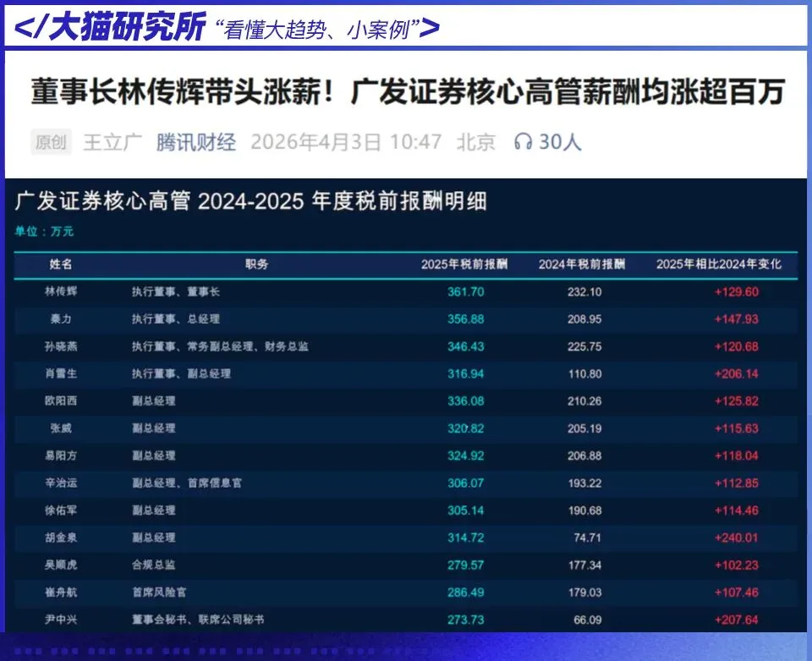Click the position 执行董事、董事长
This screenshot has height=661, width=812.
[x=176, y=292]
